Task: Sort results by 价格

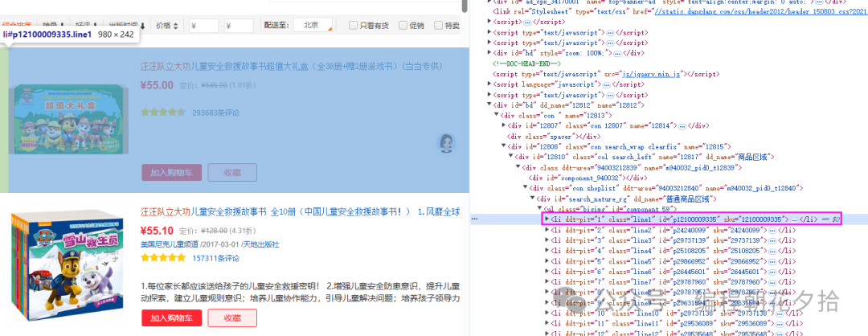Action: pos(166,26)
